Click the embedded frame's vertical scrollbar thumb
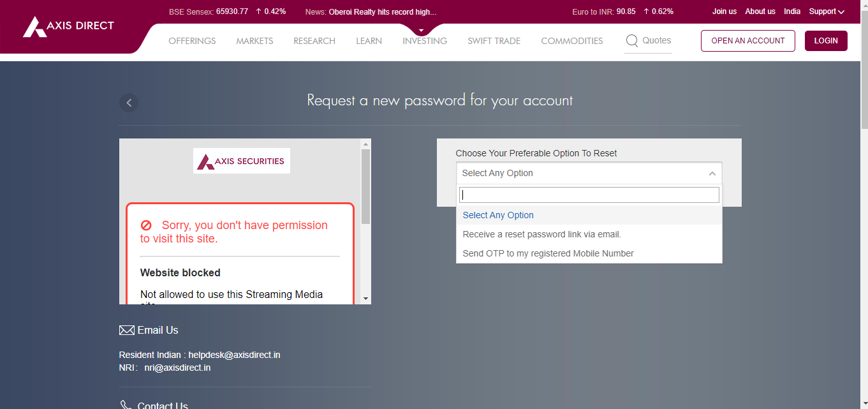Screen dimensions: 868x409 [365, 186]
